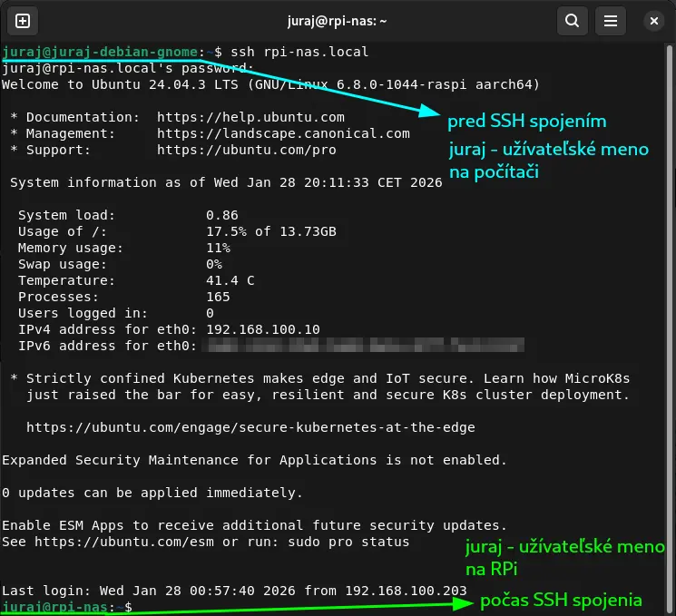
Task: Open the help.ubuntu.com documentation link
Action: point(250,117)
